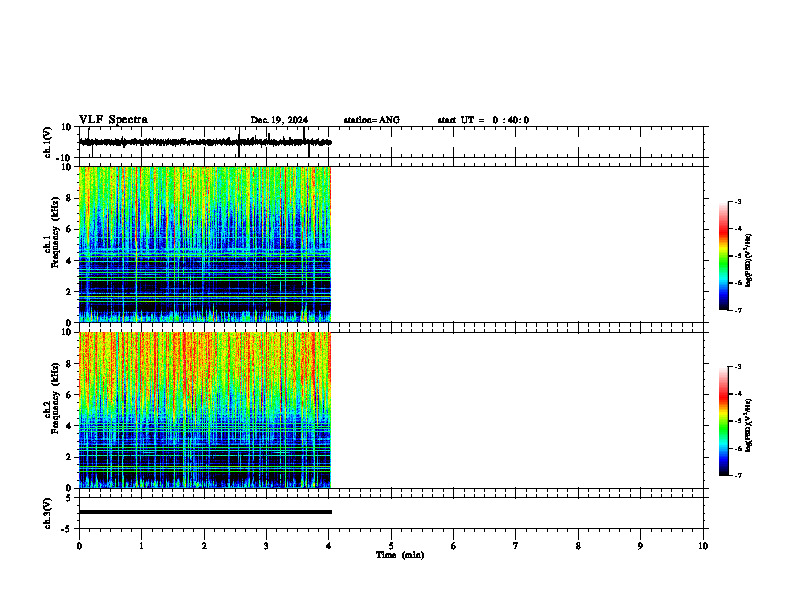Click the 'ch.1(V)' vertical axis label
Screen dimensions: 792x612
(48, 142)
